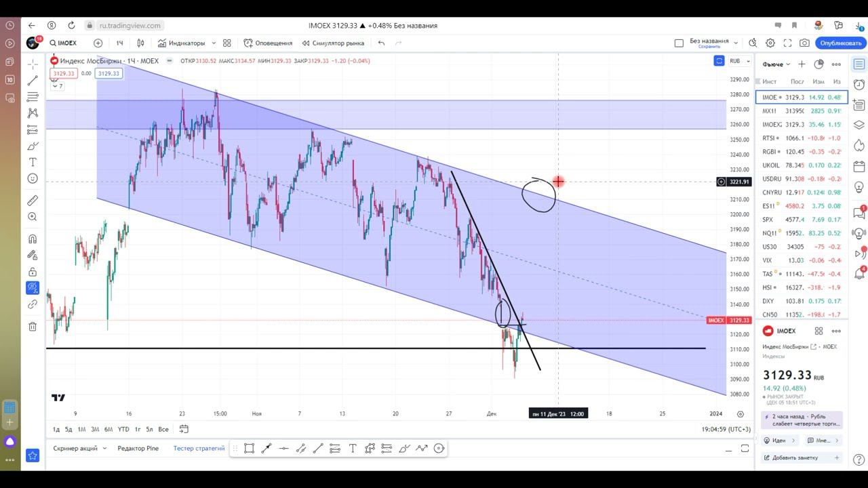Switch chart to fullscreen mode
This screenshot has height=488, width=868.
tap(787, 43)
